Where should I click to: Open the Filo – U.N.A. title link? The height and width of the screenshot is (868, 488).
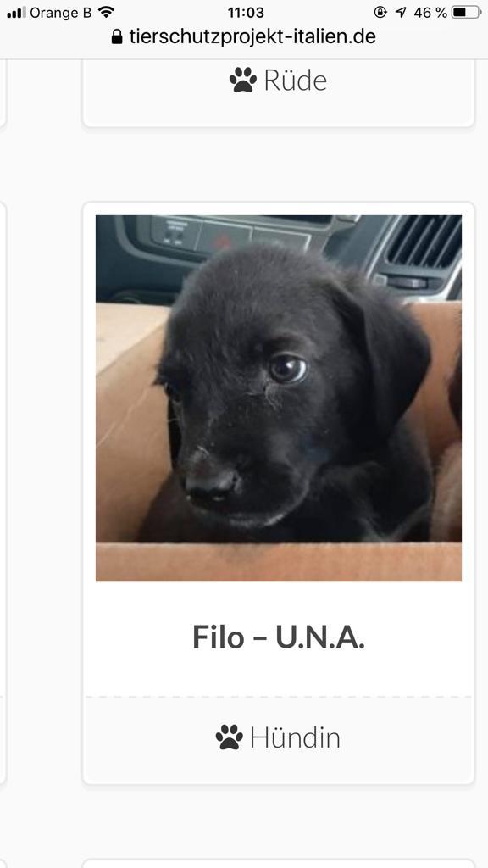[278, 637]
